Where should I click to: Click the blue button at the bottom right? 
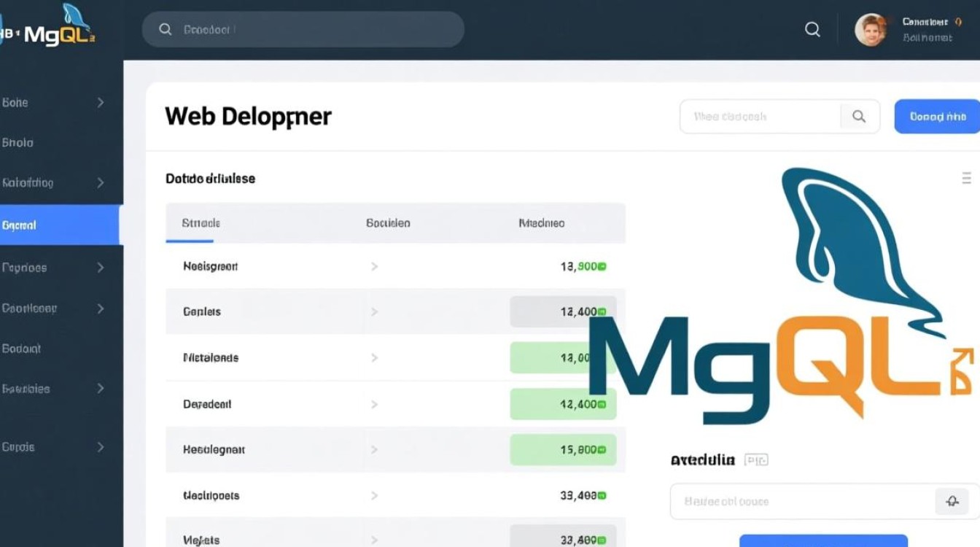[x=822, y=543]
